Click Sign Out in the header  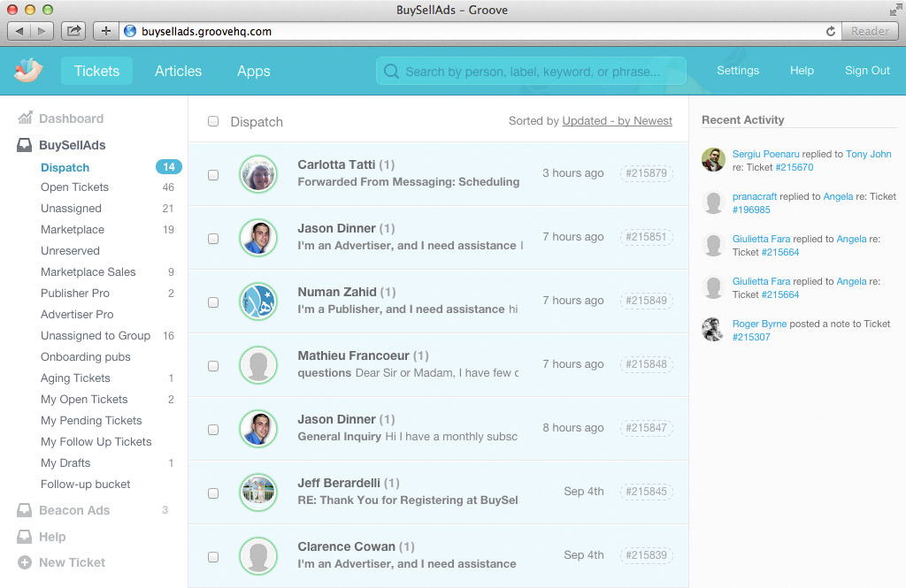pos(867,71)
